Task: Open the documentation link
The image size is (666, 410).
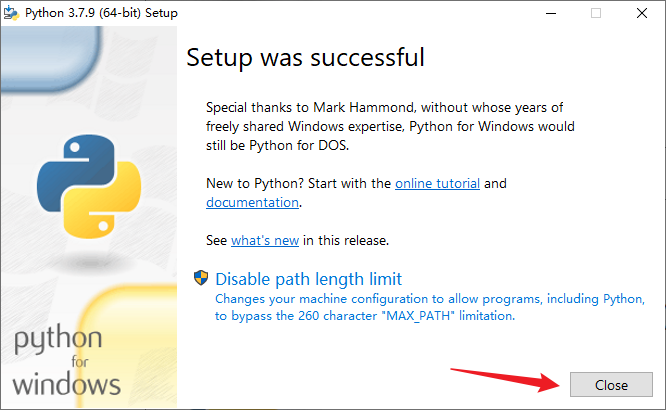Action: point(252,203)
